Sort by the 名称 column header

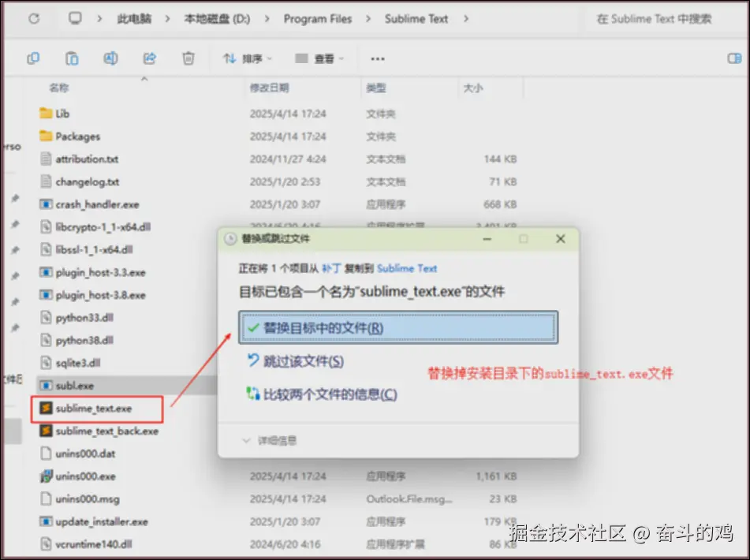pyautogui.click(x=59, y=88)
